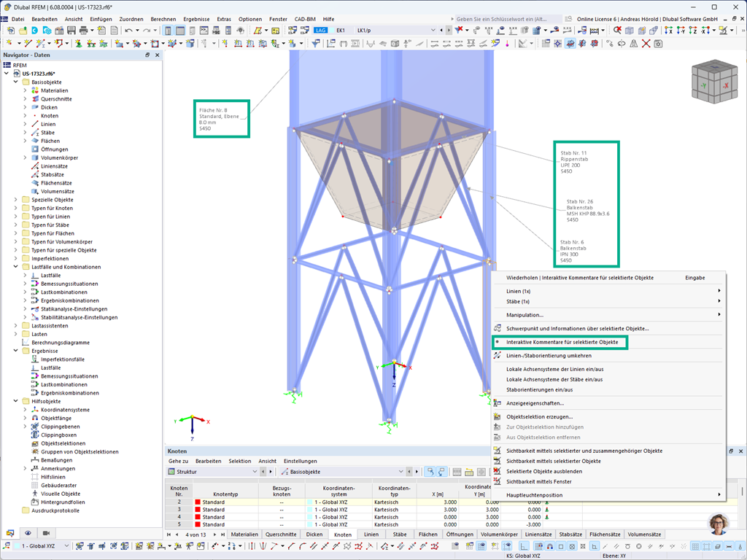Image resolution: width=747 pixels, height=560 pixels.
Task: Open the Datei menu
Action: tap(18, 19)
